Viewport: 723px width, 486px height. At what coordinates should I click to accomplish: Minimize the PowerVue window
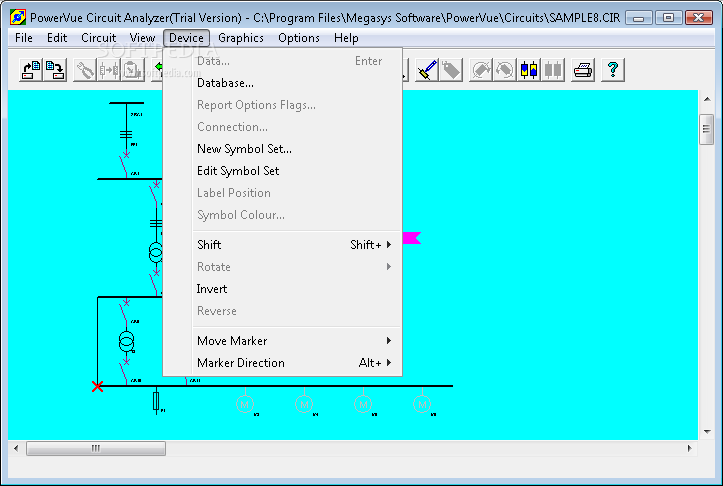coord(639,18)
